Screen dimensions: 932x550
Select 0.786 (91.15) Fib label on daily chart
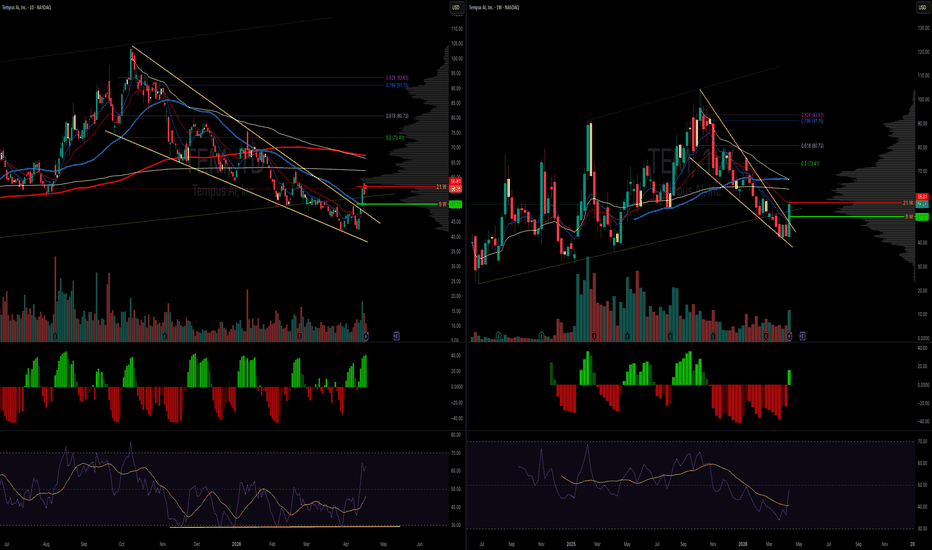point(397,86)
